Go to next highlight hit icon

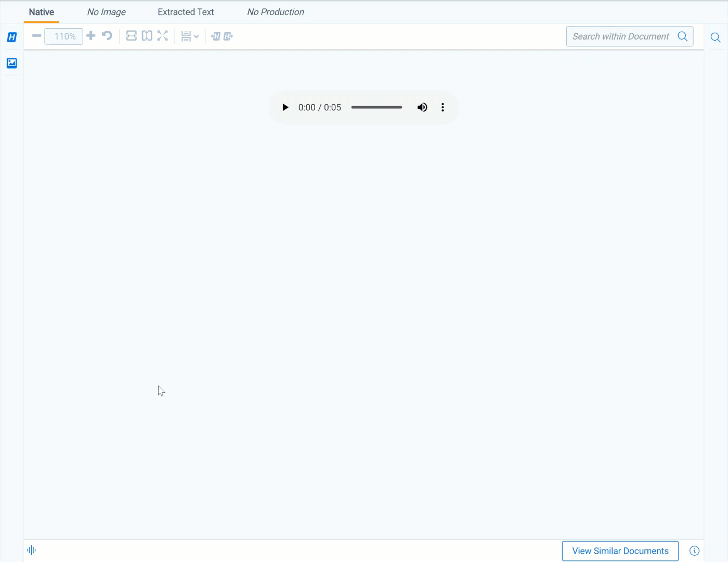coord(228,36)
